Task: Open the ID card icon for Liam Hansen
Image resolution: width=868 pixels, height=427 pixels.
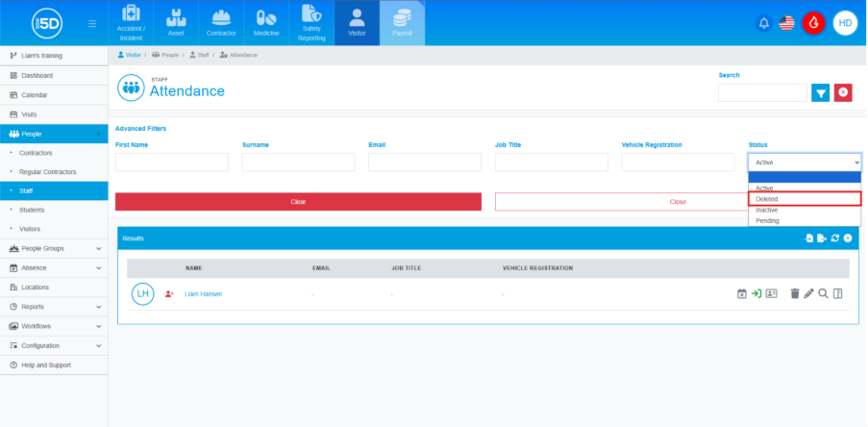Action: tap(771, 293)
